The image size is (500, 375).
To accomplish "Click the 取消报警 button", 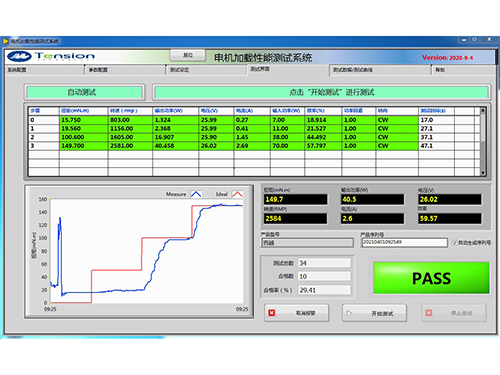I will [297, 313].
